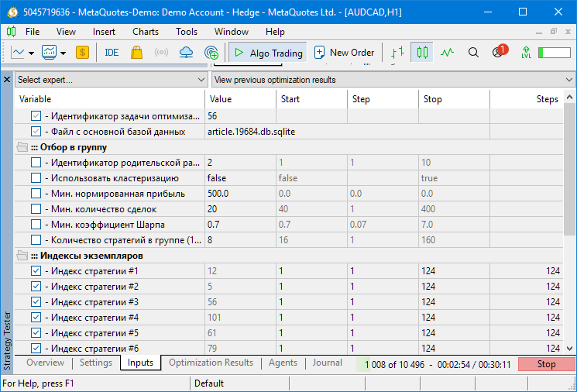Click the New Order button
This screenshot has width=577, height=392.
[x=345, y=53]
